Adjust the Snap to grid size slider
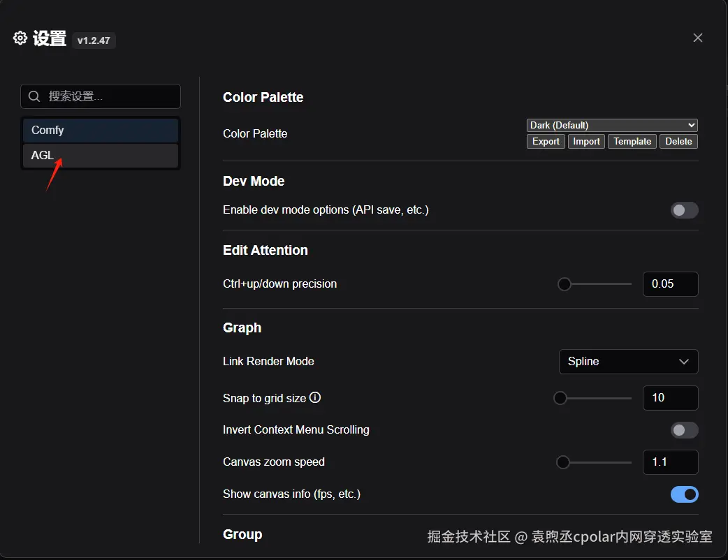 tap(593, 398)
